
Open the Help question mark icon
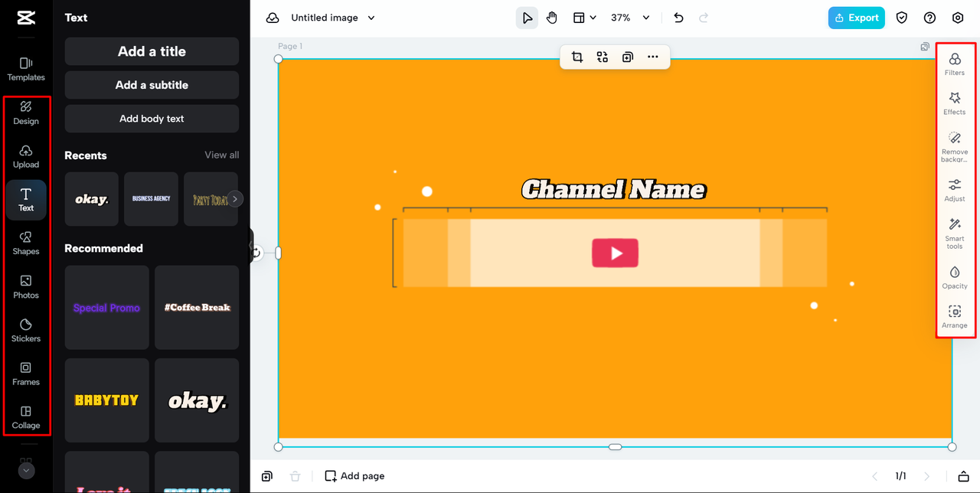(929, 18)
